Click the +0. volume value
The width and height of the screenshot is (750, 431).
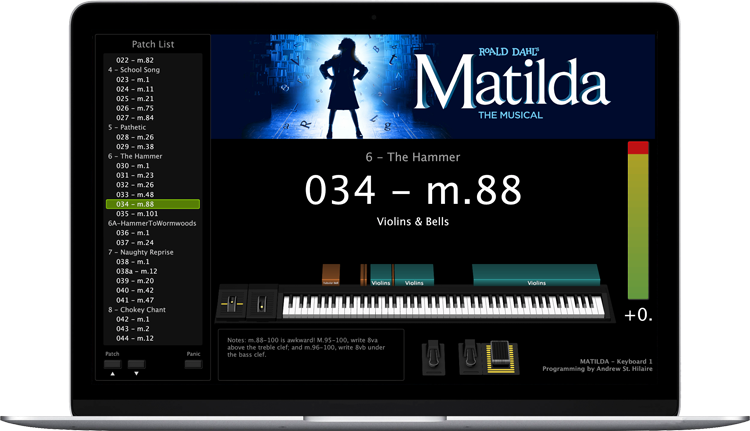(639, 315)
